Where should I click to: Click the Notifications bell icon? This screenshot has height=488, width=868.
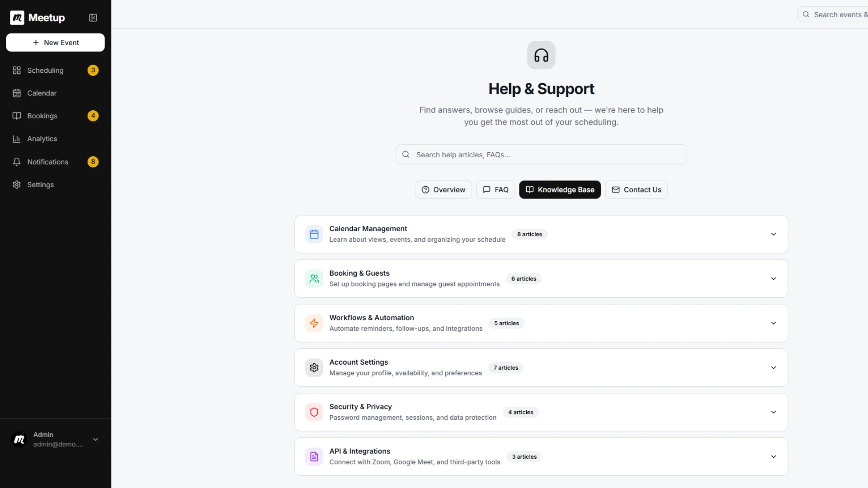[x=17, y=162]
